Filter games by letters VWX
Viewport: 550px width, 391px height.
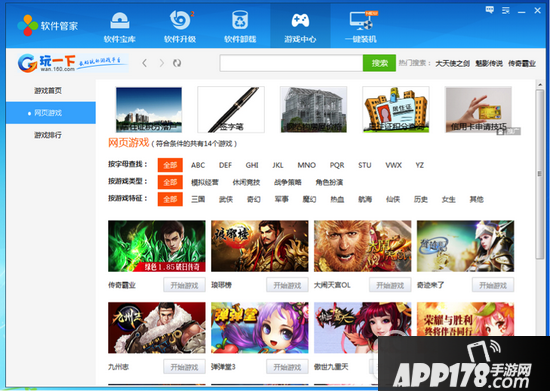(394, 165)
